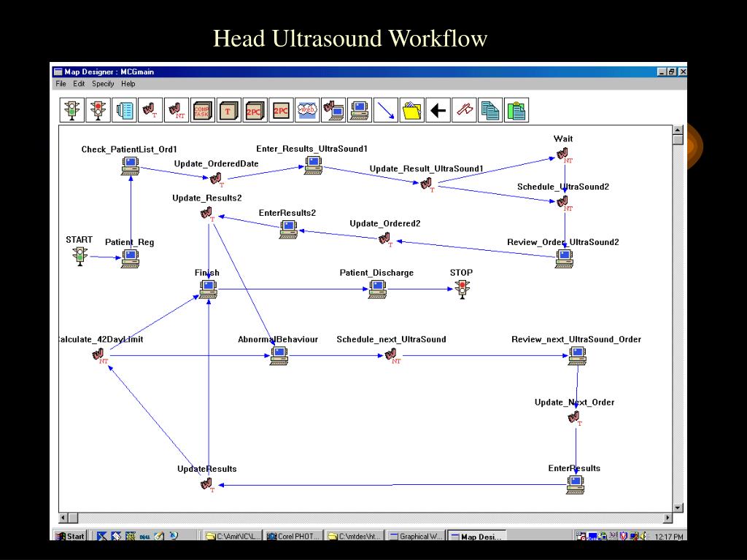Screen dimensions: 747x560
Task: Select the Patient_Discharge computer node
Action: click(377, 289)
